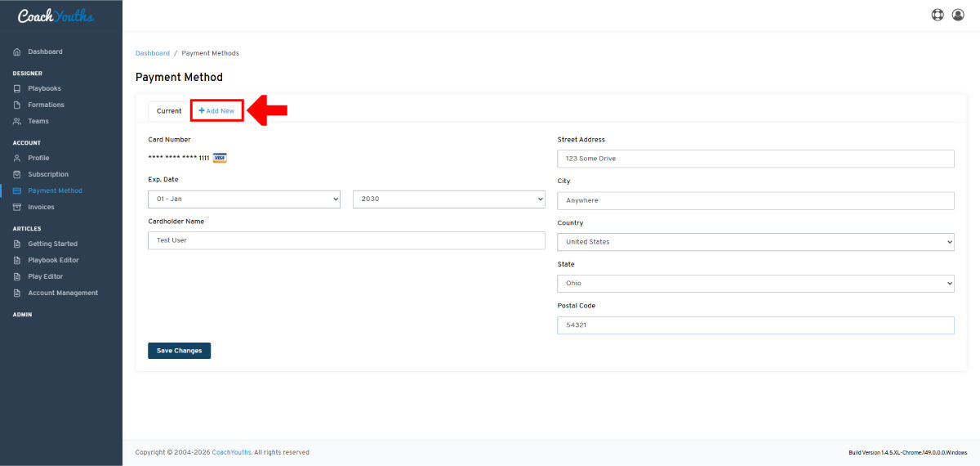Click the masked card number ending 1111
980x466 pixels.
179,158
